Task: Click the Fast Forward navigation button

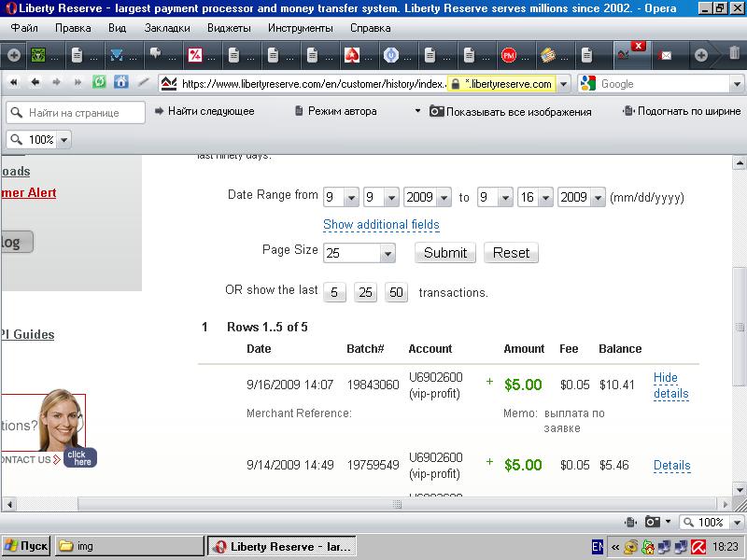Action: [78, 82]
